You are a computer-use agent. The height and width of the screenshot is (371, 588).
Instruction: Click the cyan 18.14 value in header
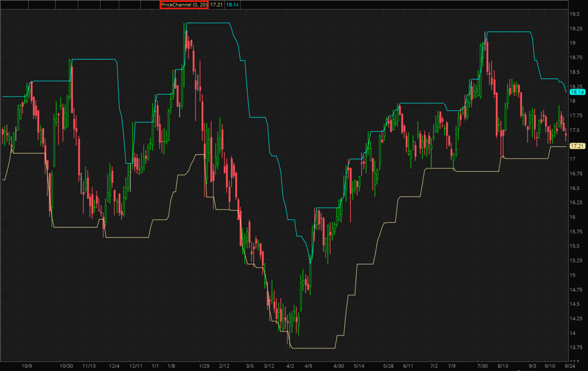[231, 5]
